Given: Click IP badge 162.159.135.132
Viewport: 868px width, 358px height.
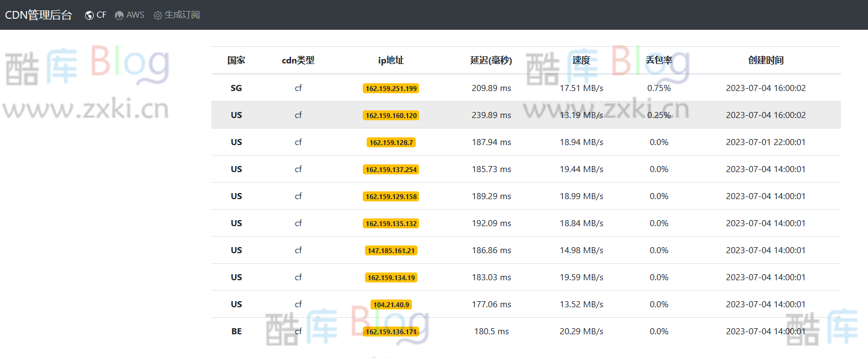Looking at the screenshot, I should 391,223.
